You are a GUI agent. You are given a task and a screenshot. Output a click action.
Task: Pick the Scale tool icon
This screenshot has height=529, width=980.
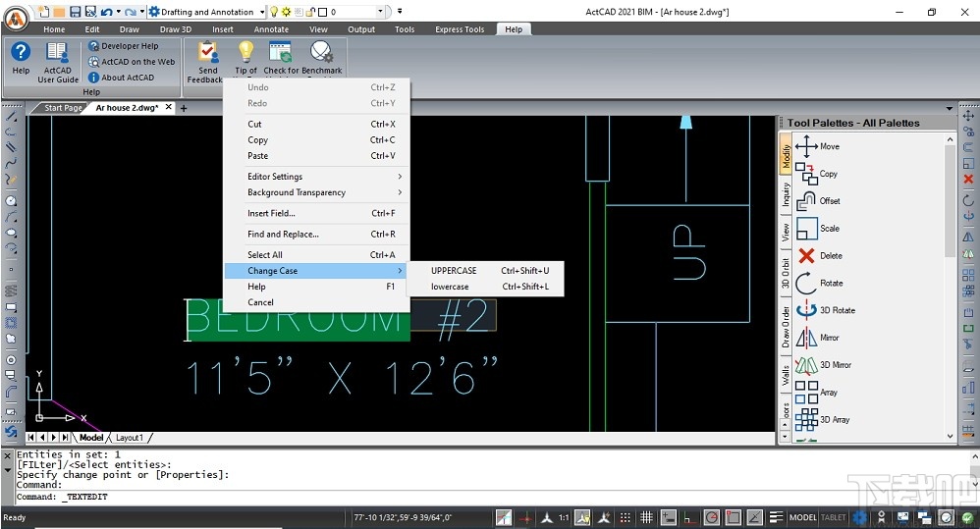[807, 229]
